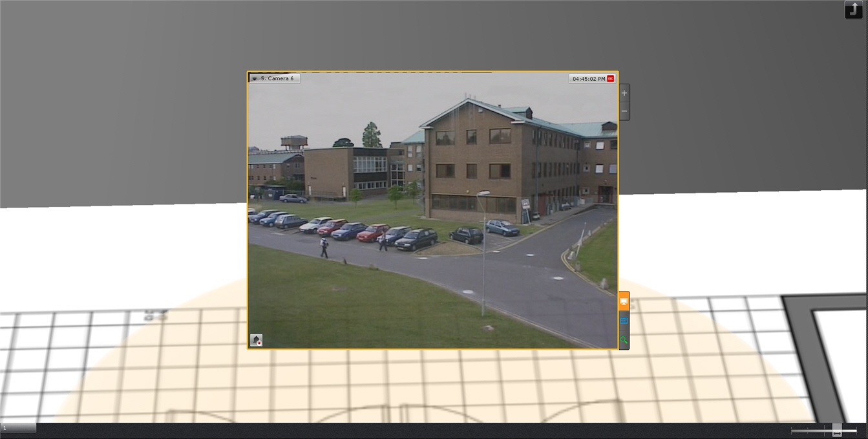This screenshot has height=439, width=868.
Task: Open the green archive search magnifier
Action: [624, 339]
